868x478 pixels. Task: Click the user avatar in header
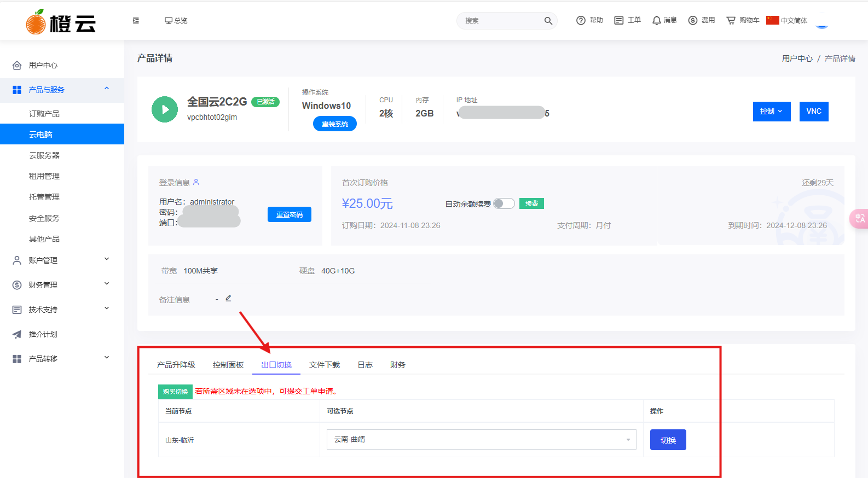821,21
